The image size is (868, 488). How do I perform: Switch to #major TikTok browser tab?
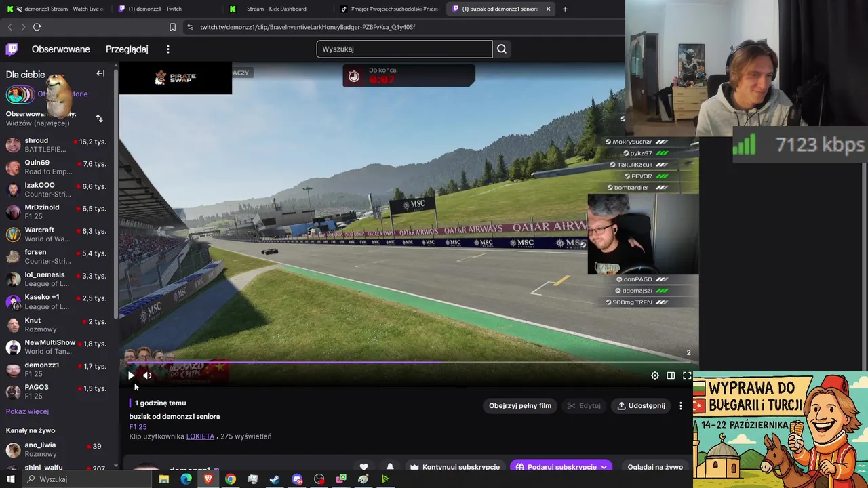tap(389, 9)
